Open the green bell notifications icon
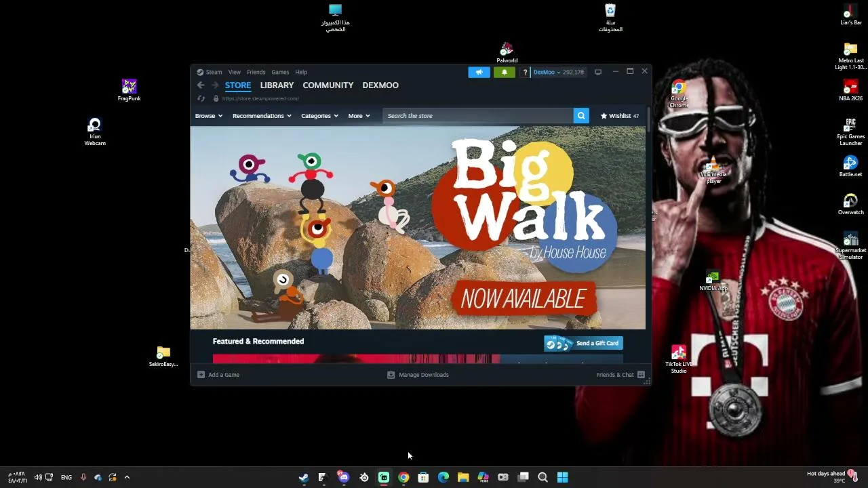The width and height of the screenshot is (868, 488). point(504,72)
